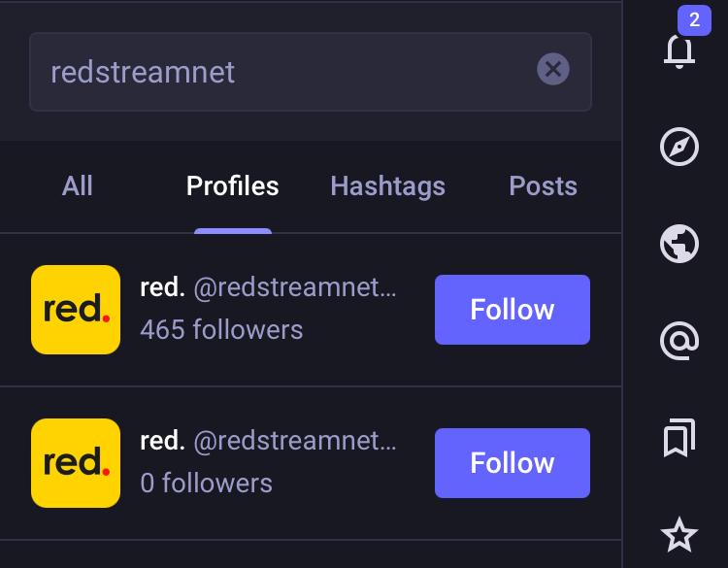728x568 pixels.
Task: Open mentions via the @ icon
Action: [679, 341]
